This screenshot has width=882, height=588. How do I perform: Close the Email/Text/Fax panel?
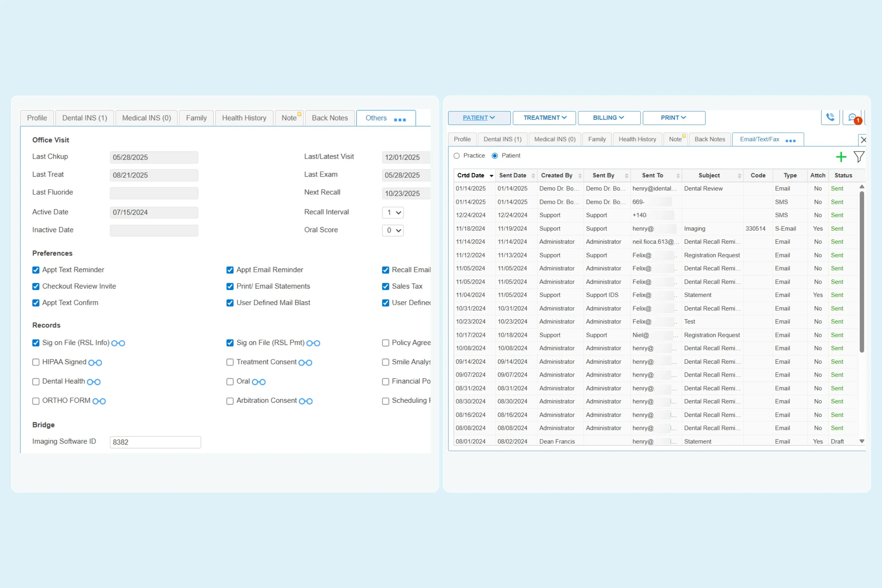coord(864,139)
